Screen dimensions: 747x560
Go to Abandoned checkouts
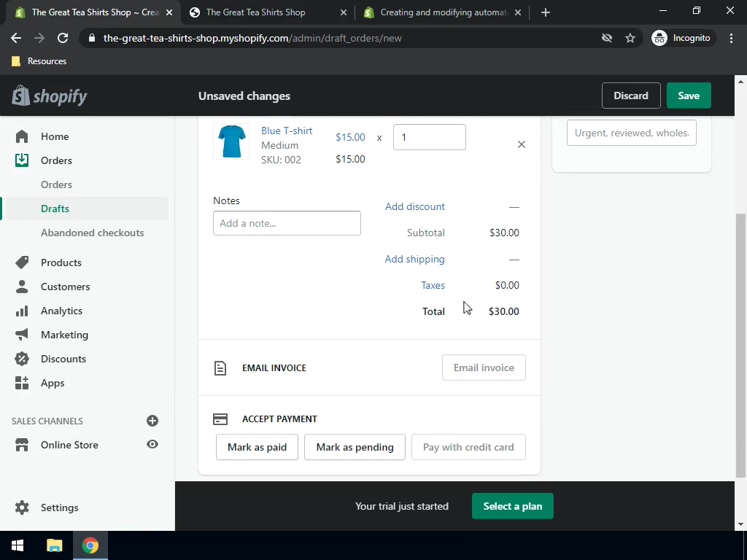(x=92, y=233)
